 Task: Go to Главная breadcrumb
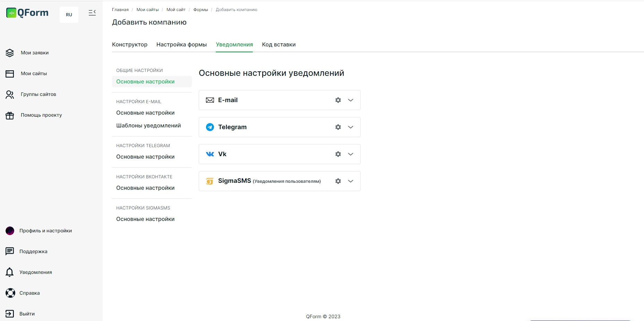coord(120,10)
